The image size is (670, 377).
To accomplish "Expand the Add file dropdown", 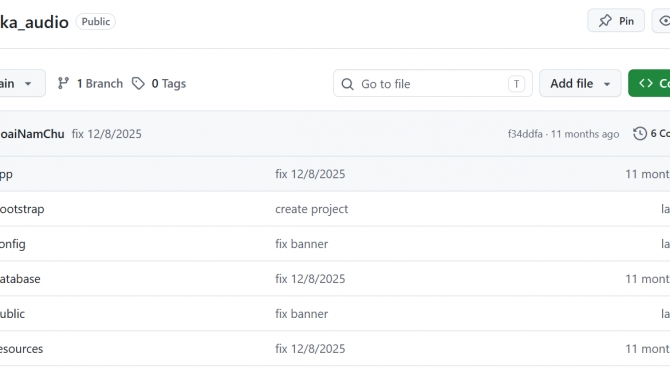I will pos(580,83).
